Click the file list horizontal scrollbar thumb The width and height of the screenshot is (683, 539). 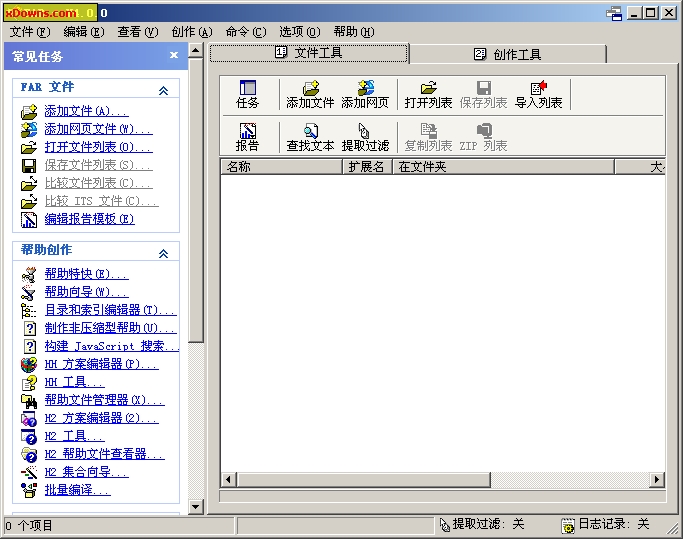(363, 480)
